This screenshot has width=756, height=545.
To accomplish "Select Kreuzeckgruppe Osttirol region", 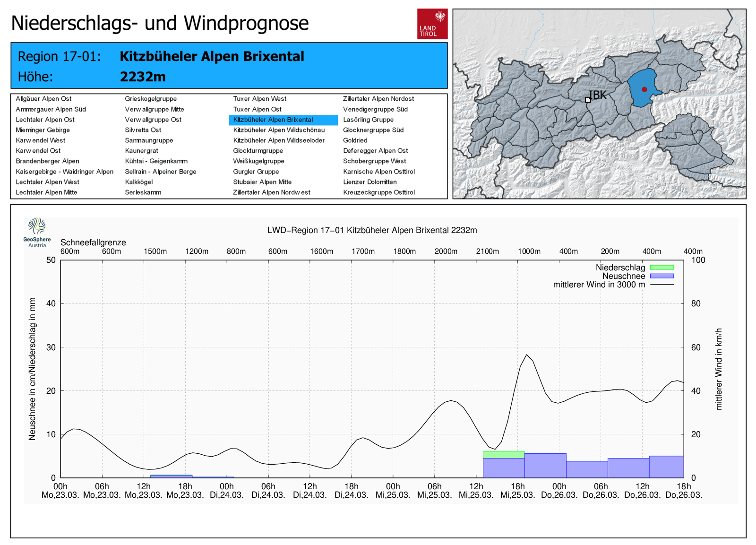I will [x=378, y=192].
